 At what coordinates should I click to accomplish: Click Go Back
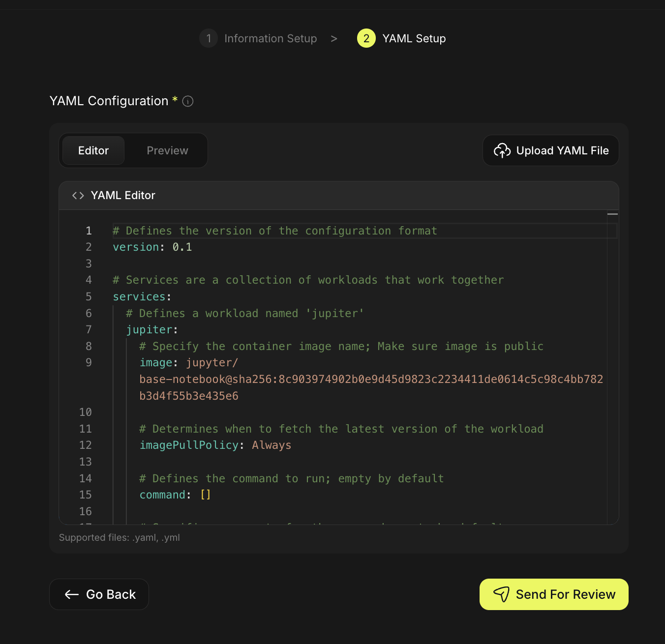(x=99, y=594)
